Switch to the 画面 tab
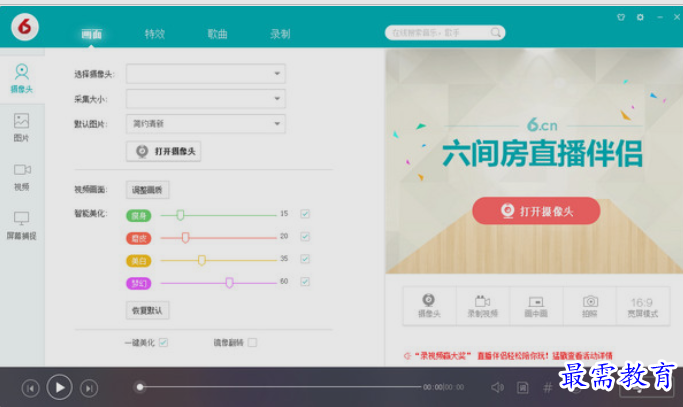 (91, 34)
